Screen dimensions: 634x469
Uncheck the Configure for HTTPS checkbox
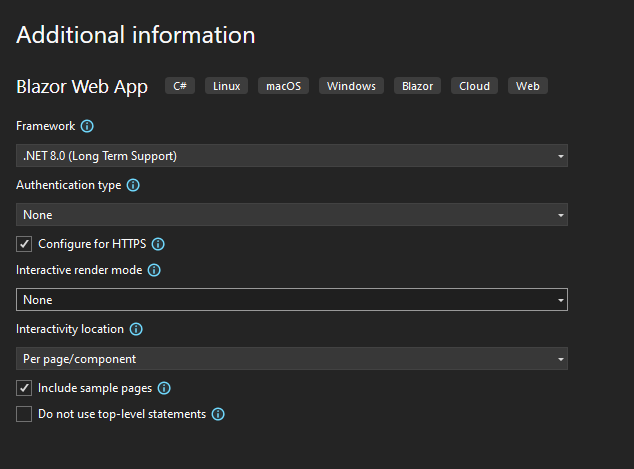(x=24, y=244)
